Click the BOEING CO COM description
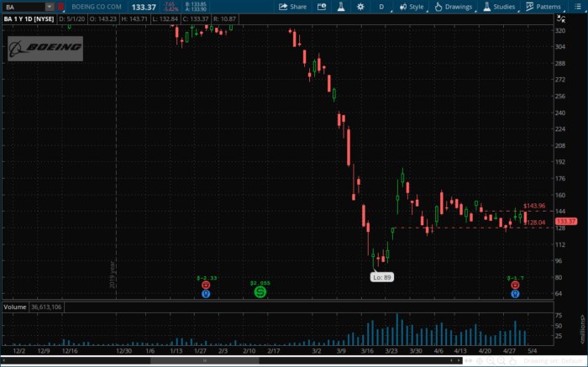 click(x=97, y=7)
